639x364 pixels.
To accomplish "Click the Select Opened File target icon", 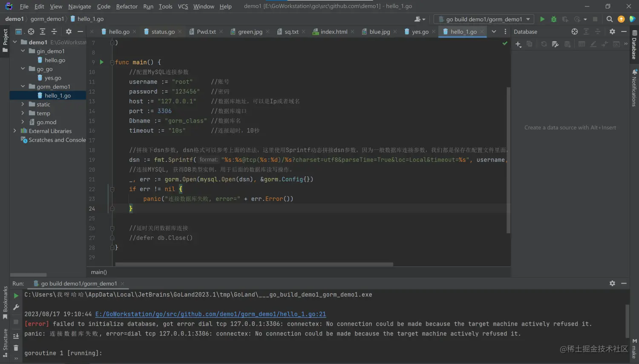I will (x=31, y=32).
